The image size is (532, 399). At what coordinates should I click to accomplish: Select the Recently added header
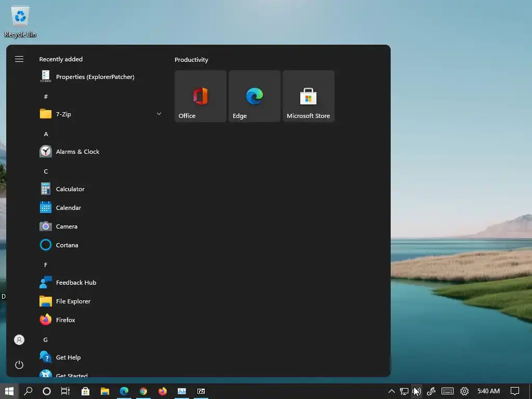point(61,59)
